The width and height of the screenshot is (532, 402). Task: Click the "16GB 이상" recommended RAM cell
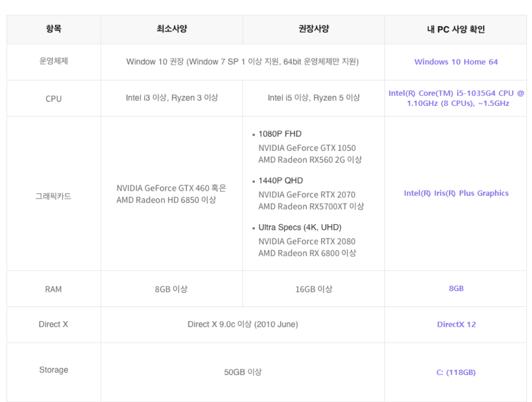point(314,289)
